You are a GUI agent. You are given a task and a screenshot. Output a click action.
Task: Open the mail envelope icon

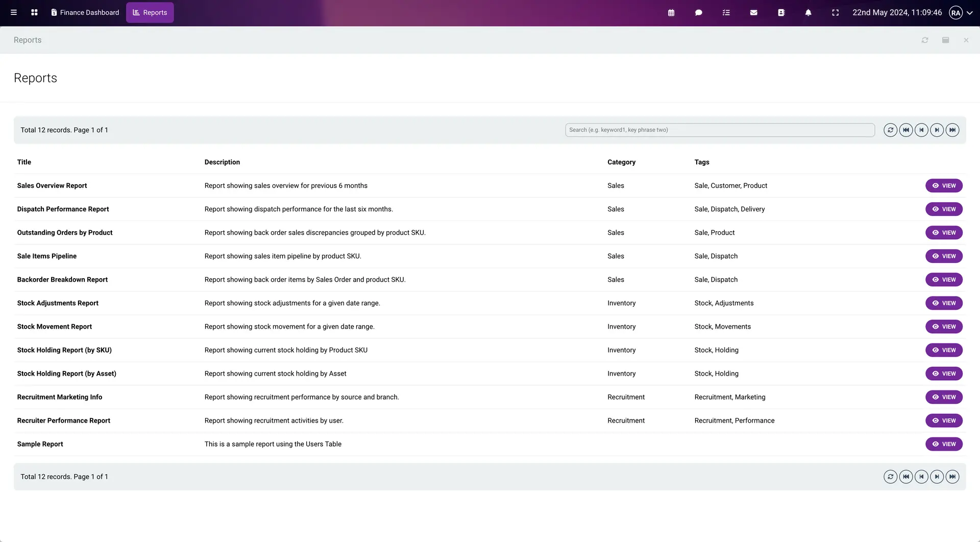[x=753, y=13]
